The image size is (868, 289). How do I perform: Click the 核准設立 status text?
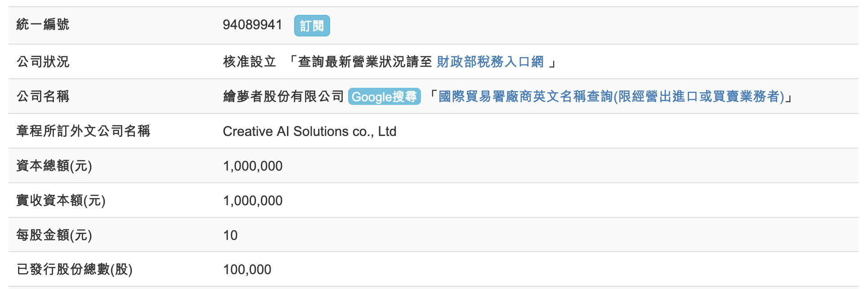tap(249, 62)
